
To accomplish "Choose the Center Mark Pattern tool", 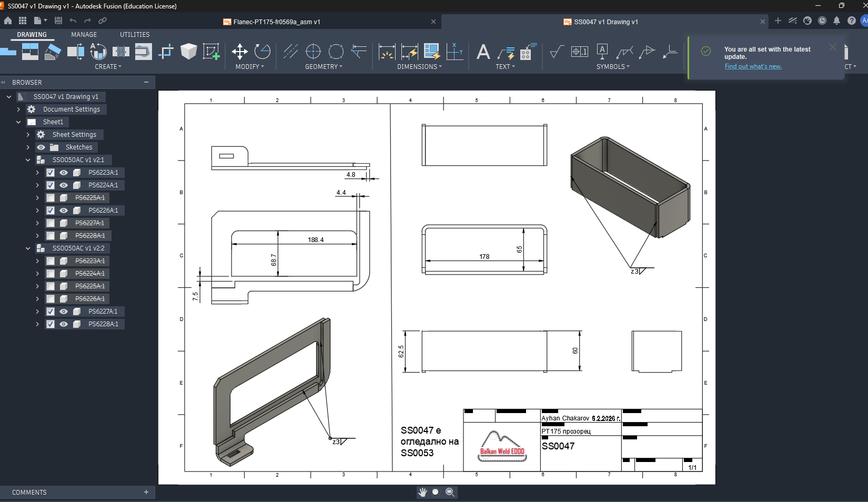I will tap(336, 52).
